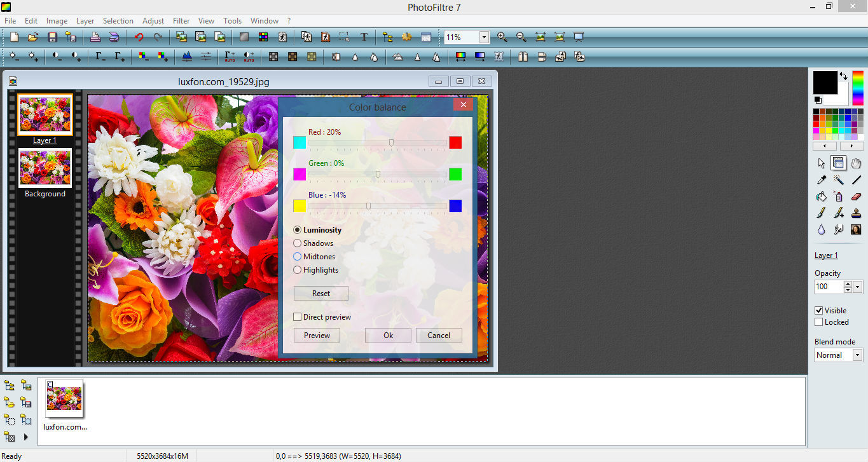868x462 pixels.
Task: Select the Luminosity radio button
Action: 297,230
